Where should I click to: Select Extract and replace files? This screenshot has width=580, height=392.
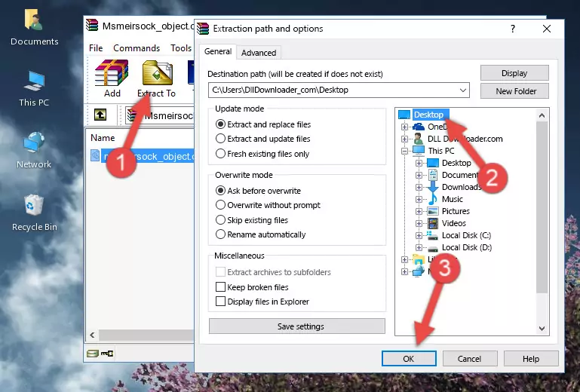pos(263,124)
